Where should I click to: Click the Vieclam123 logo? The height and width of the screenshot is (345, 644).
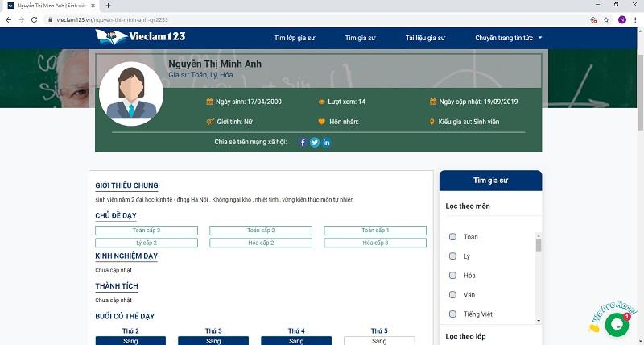(x=140, y=37)
